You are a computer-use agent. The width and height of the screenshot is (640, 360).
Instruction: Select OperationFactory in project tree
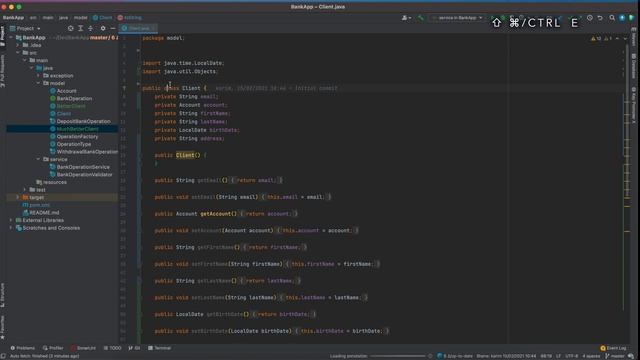[x=74, y=136]
